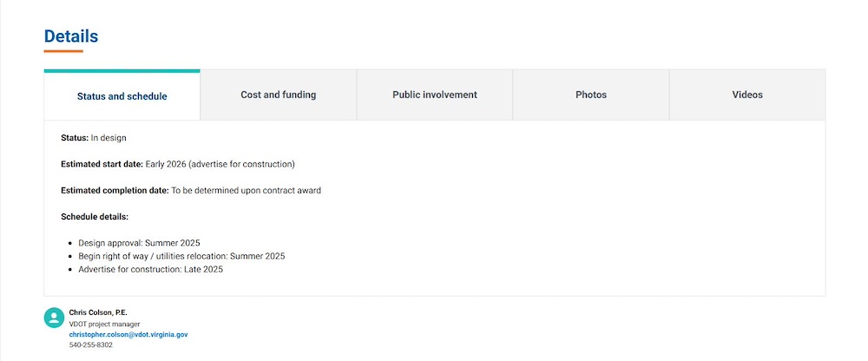This screenshot has height=361, width=868.
Task: Click the Advertise for construction: Late 2025 bullet
Action: pos(150,270)
